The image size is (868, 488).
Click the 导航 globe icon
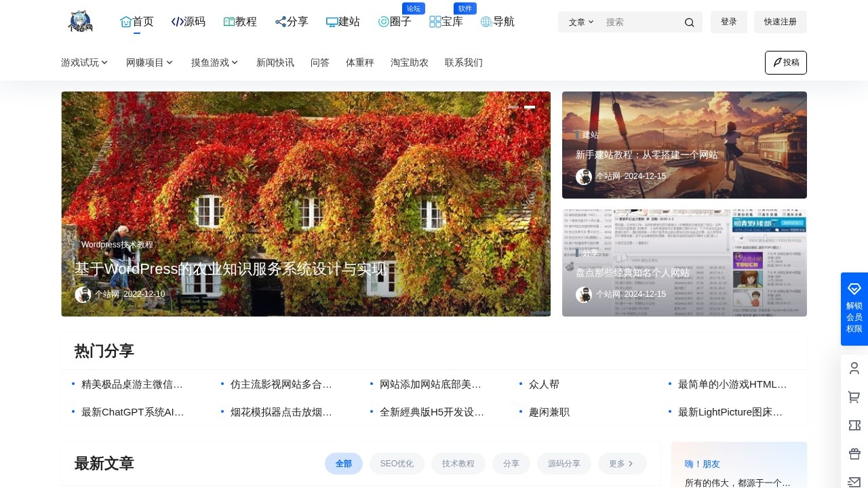pyautogui.click(x=486, y=21)
